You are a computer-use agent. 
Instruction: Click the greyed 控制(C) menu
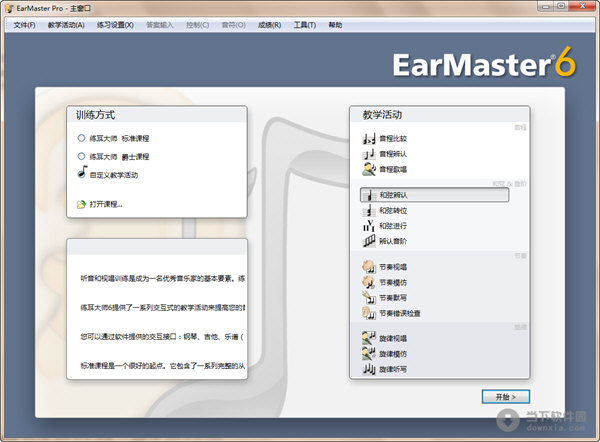click(197, 25)
